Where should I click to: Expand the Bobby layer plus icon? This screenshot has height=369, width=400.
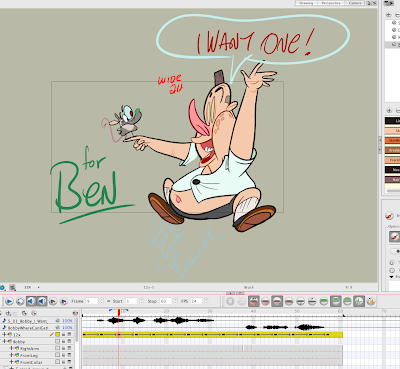pos(4,341)
